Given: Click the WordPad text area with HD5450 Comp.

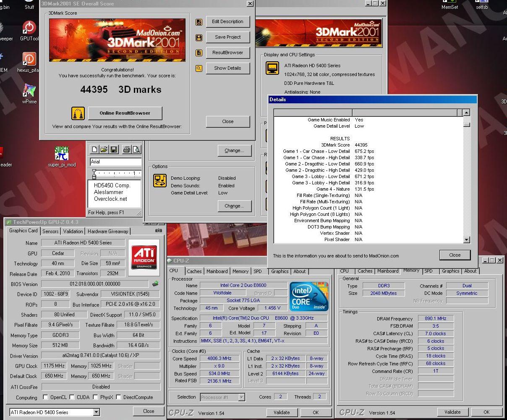Looking at the screenshot, I should click(x=115, y=193).
